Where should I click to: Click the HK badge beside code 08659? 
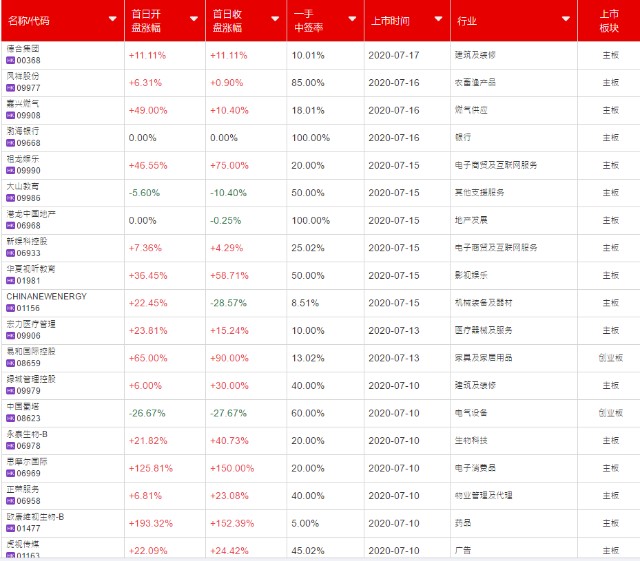click(x=12, y=364)
